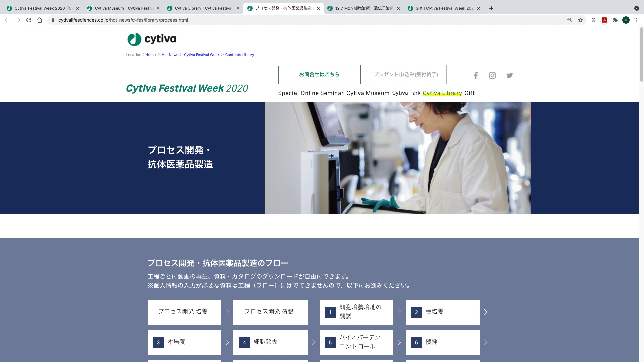Open the Facebook icon link
Viewport: 644px width, 362px height.
pos(476,75)
